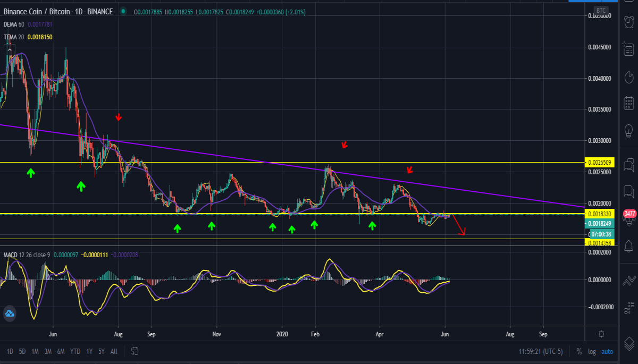Select the YTD time range
This screenshot has width=638, height=364.
(75, 352)
